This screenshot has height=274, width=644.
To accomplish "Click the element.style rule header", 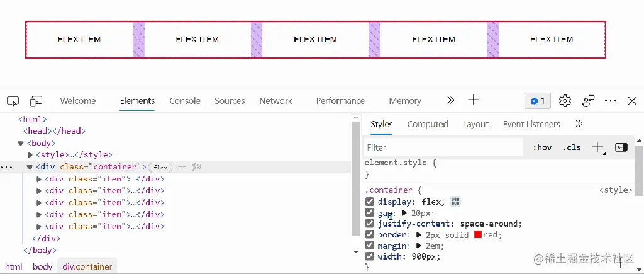I will pos(401,163).
